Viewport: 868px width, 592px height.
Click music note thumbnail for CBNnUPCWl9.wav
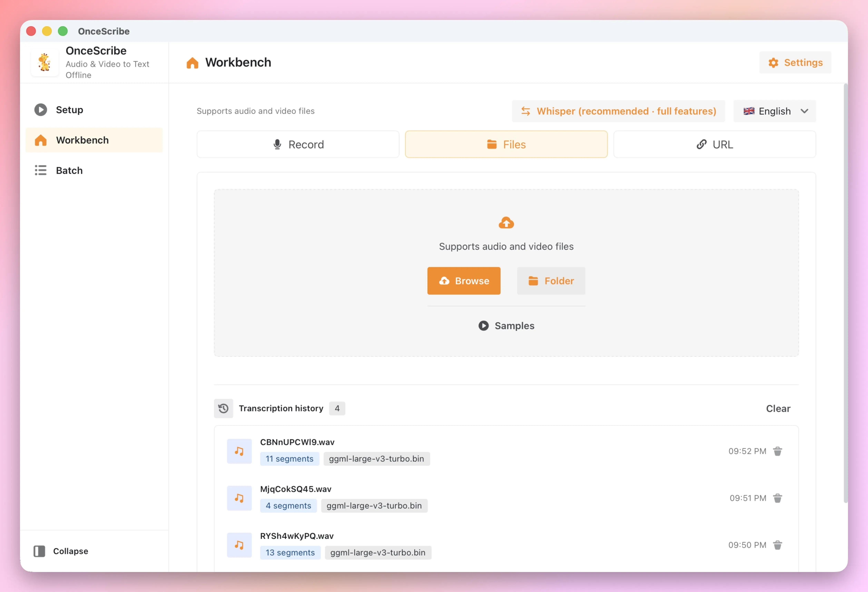(x=239, y=451)
